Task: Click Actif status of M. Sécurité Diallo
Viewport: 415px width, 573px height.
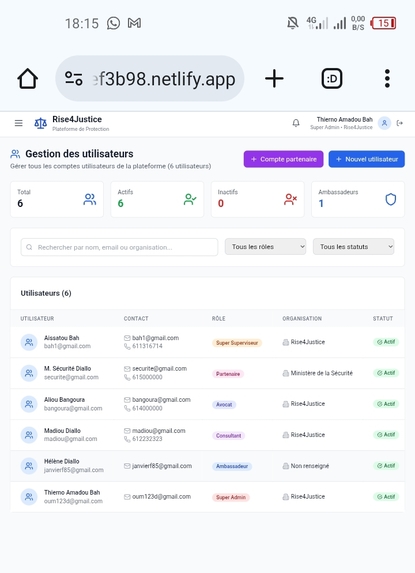Action: point(386,373)
